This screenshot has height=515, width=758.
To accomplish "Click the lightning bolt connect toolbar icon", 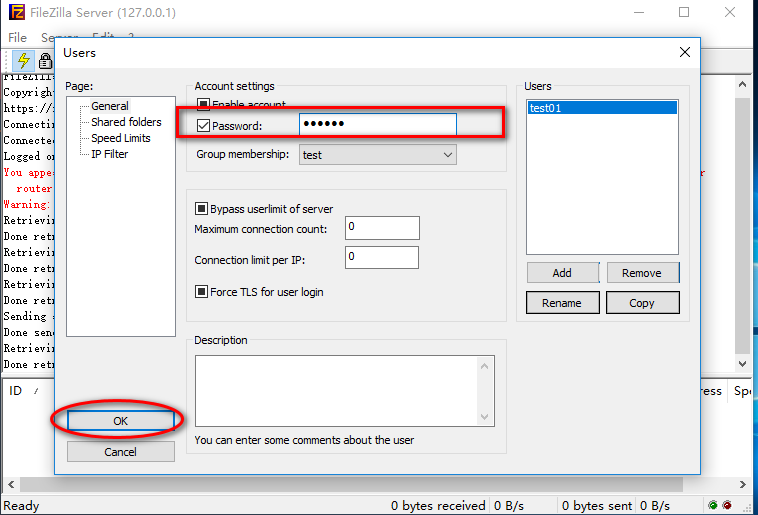I will [x=23, y=60].
